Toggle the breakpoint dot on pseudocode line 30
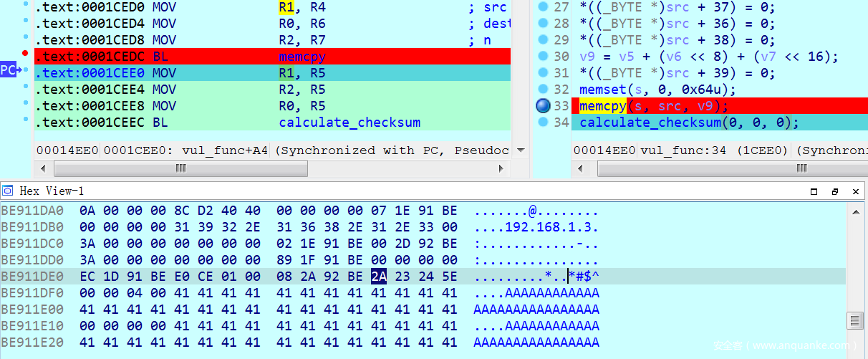Screen dimensions: 868x359 tap(542, 57)
